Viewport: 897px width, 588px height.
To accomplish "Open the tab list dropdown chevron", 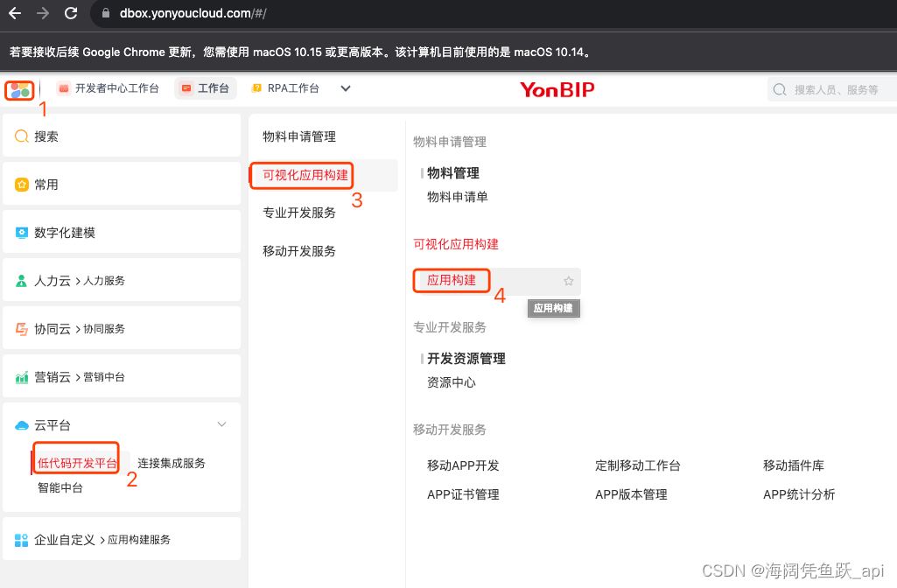I will 346,88.
